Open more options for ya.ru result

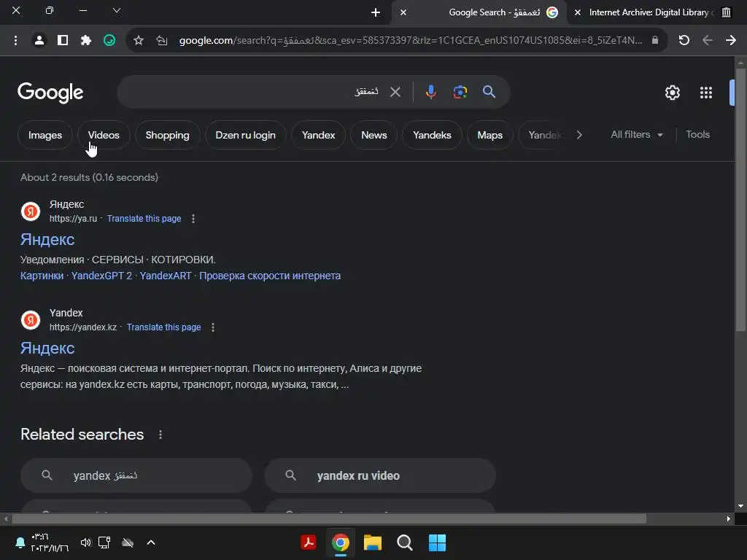coord(193,219)
